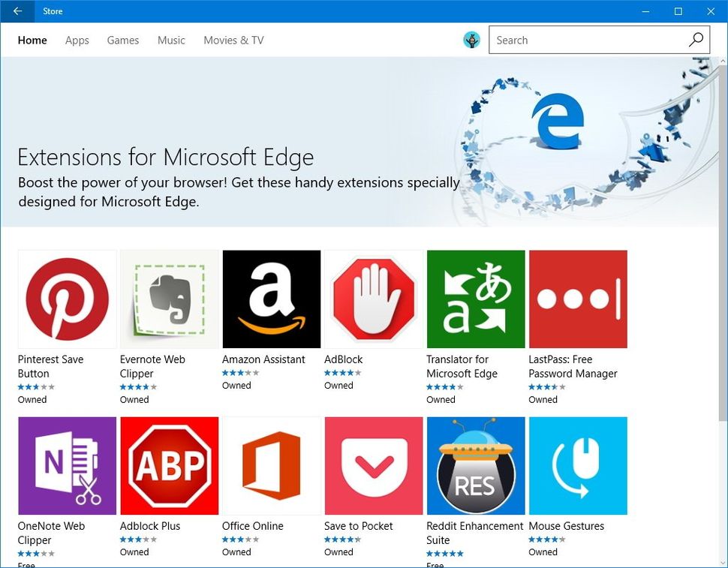
Task: Open the AdBlock extension page
Action: tap(373, 299)
